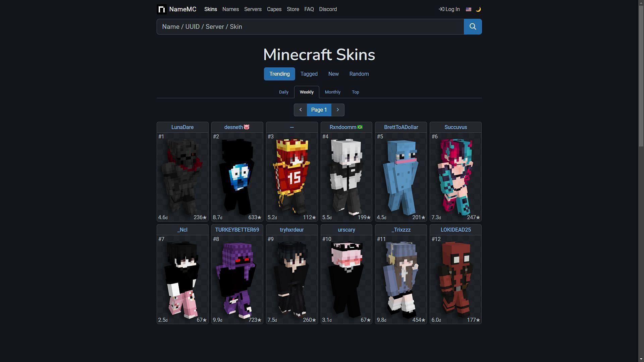This screenshot has width=644, height=362.
Task: Click the US flag language icon
Action: tap(468, 9)
